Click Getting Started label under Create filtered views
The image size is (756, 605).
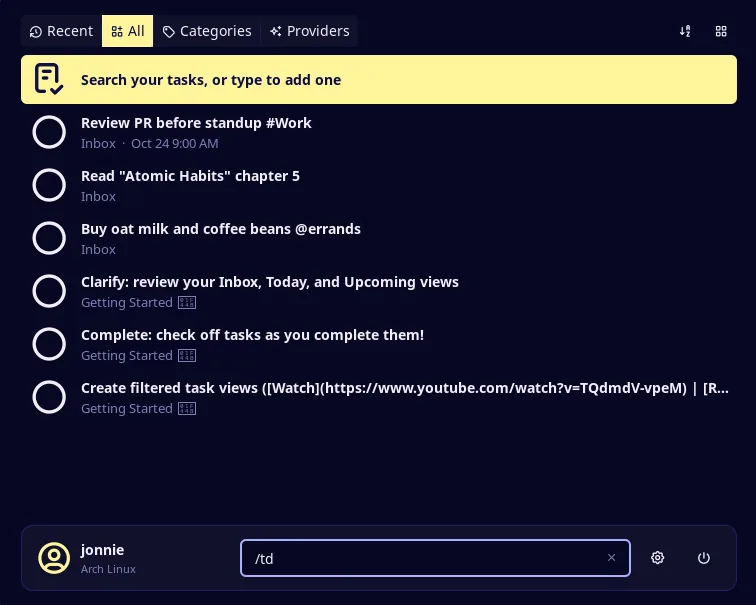pyautogui.click(x=127, y=409)
